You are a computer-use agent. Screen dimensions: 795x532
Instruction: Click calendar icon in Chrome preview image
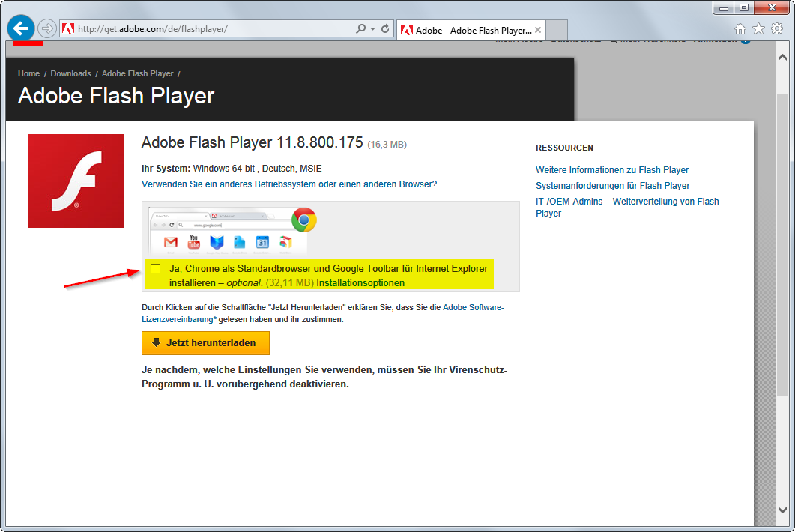[262, 243]
